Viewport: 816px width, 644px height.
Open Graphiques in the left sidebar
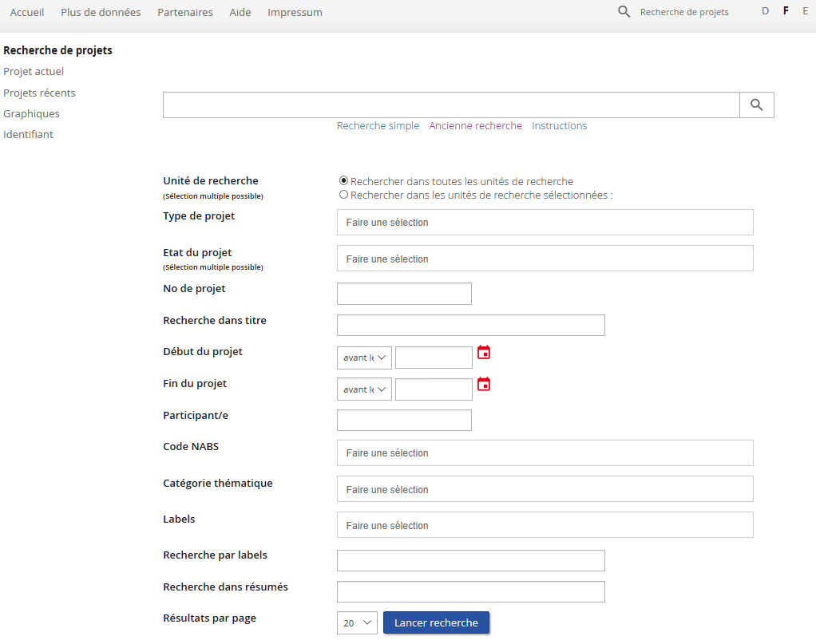(x=31, y=113)
